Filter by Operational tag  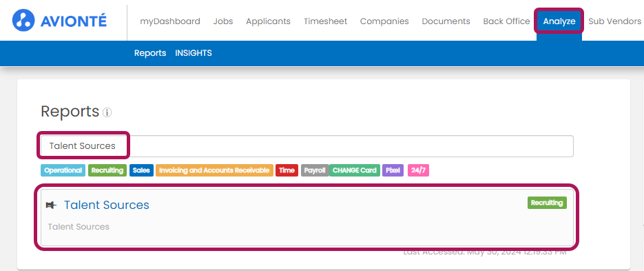(x=63, y=170)
